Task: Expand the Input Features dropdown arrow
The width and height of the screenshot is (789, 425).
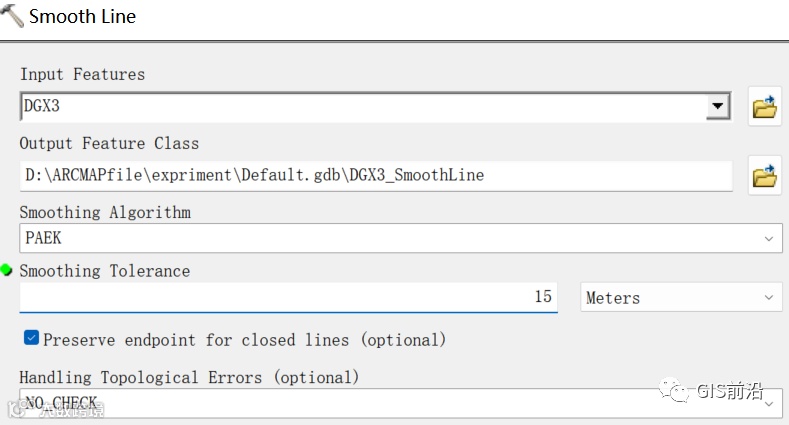Action: 717,106
